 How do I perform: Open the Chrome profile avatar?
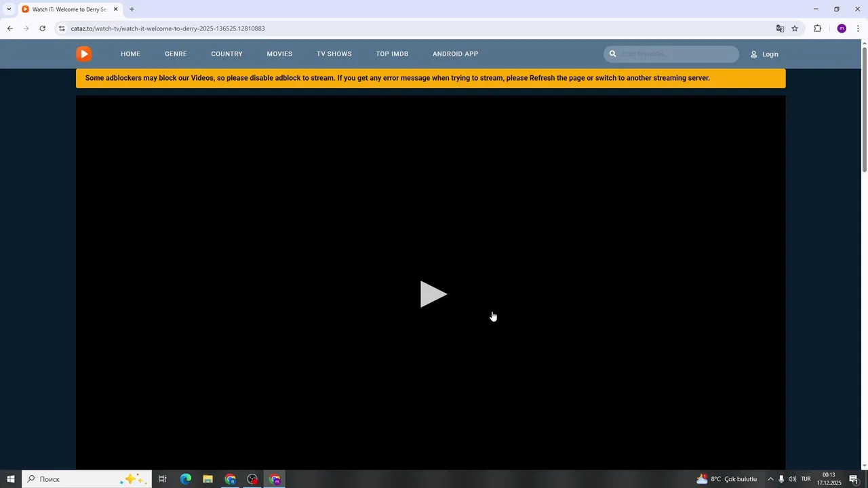click(x=842, y=28)
